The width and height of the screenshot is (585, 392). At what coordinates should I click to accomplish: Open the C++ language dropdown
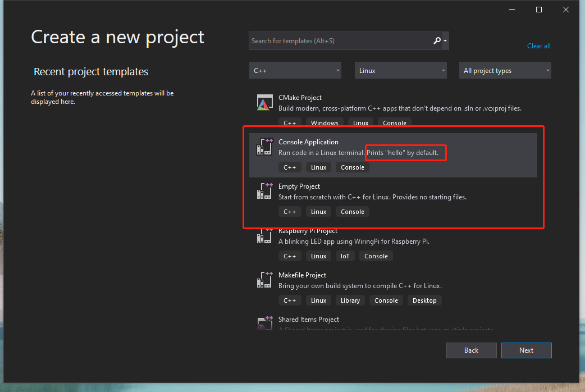pyautogui.click(x=295, y=70)
